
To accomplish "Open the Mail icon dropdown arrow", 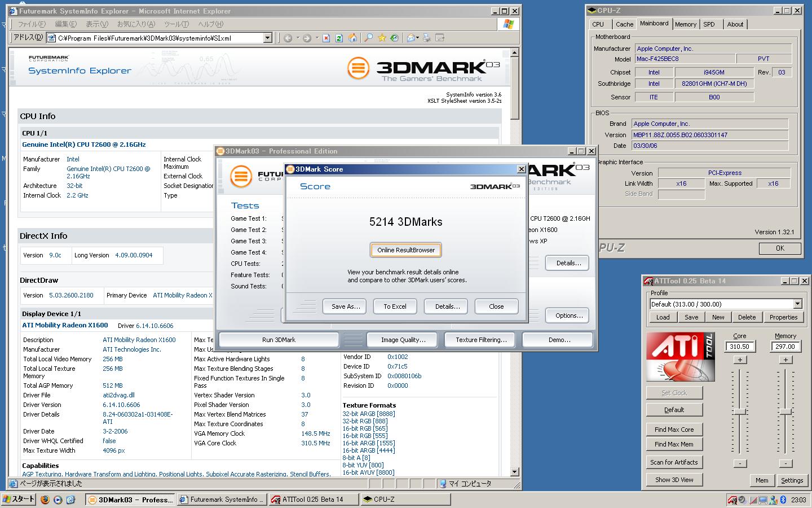I will tap(418, 38).
